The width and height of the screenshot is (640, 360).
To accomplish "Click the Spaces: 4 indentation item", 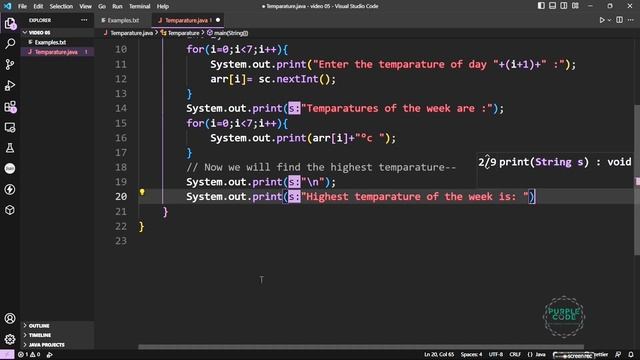I will point(471,355).
